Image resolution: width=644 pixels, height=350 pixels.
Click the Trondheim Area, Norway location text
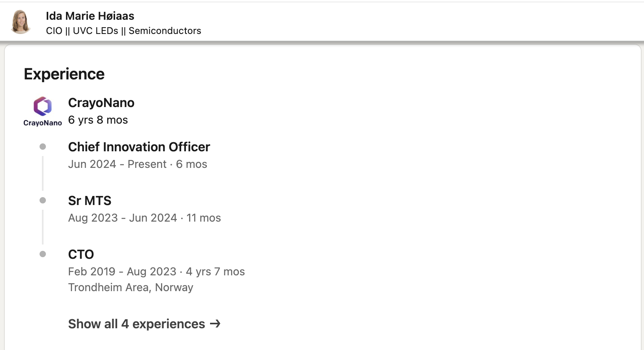point(131,288)
